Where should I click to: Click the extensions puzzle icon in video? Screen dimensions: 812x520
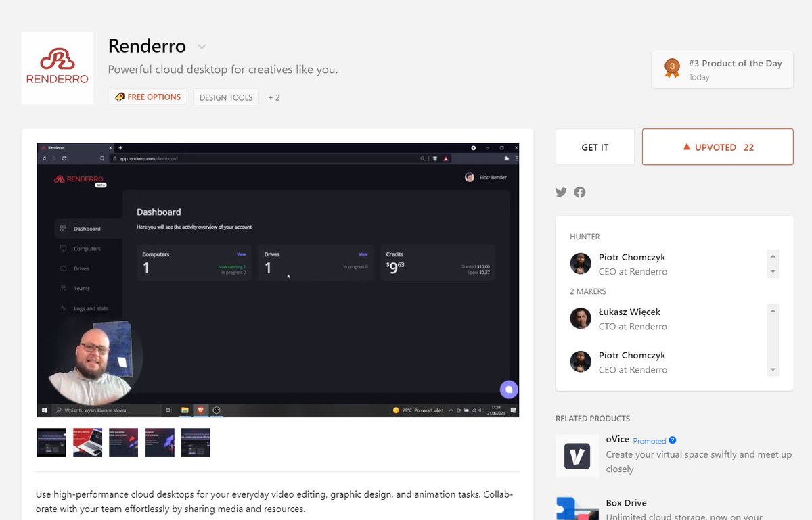[507, 158]
